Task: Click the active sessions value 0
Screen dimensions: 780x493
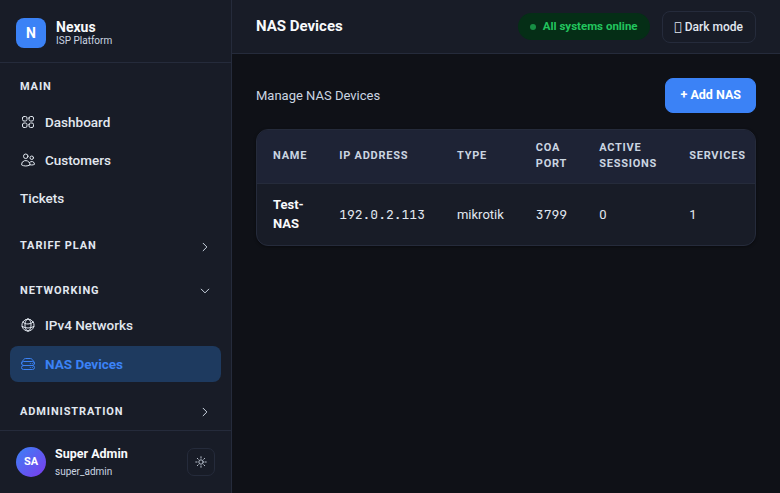Action: click(602, 215)
